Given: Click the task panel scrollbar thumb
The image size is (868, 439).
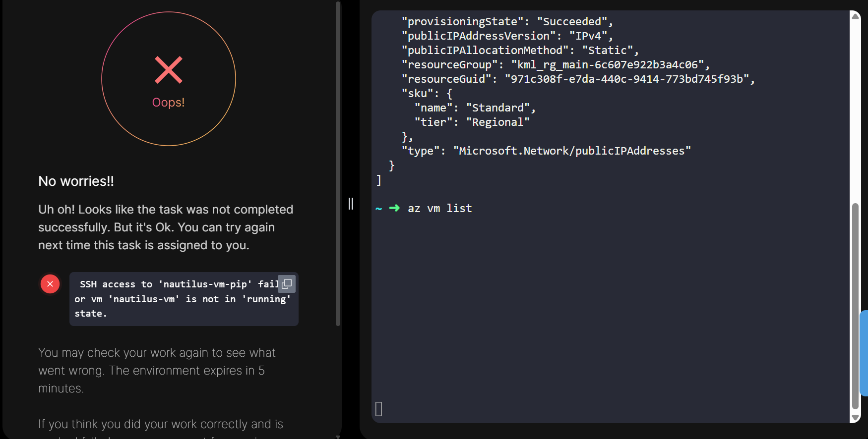Looking at the screenshot, I should 338,164.
